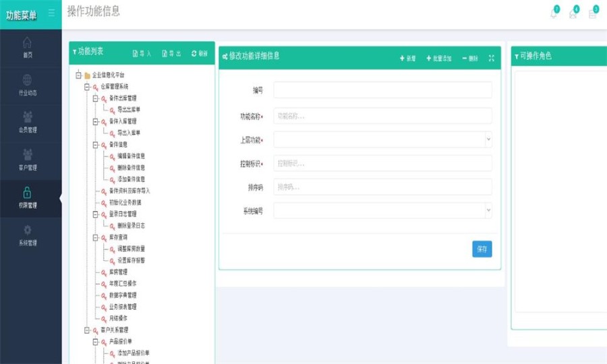Click the blue 保存 button
This screenshot has width=607, height=364.
(x=482, y=249)
